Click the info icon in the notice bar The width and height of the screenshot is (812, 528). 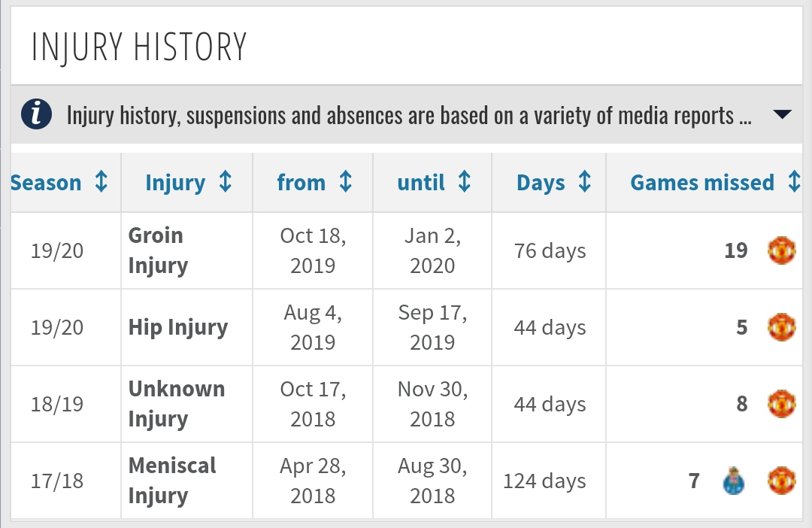click(36, 115)
